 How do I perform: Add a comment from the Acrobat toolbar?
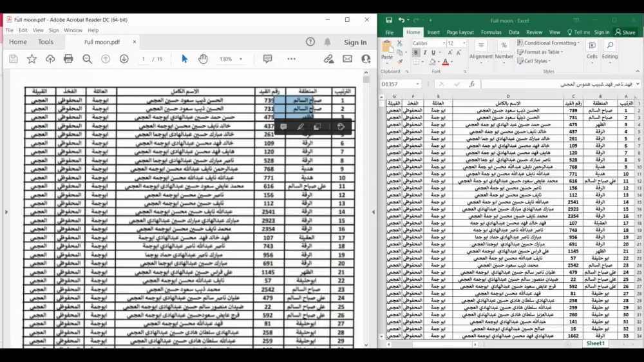point(267,59)
